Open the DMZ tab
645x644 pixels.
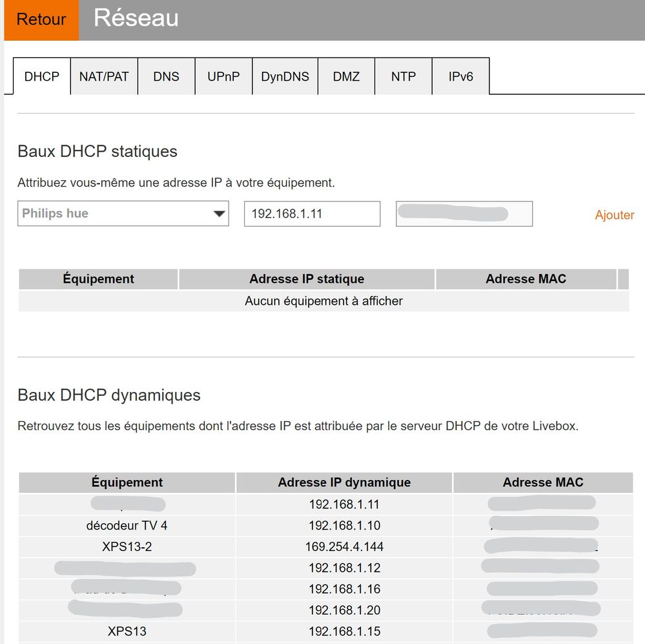pyautogui.click(x=346, y=76)
